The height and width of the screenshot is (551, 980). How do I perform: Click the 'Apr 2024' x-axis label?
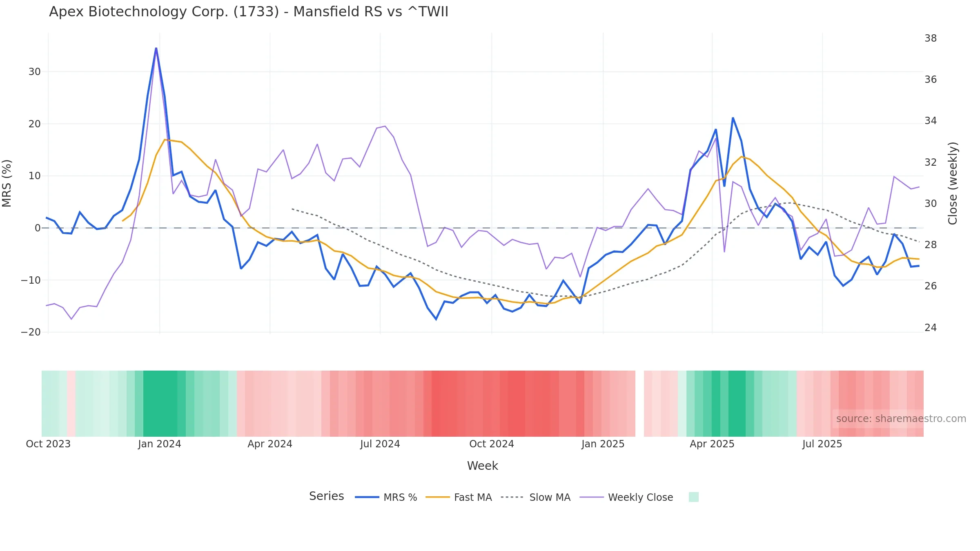tap(270, 444)
